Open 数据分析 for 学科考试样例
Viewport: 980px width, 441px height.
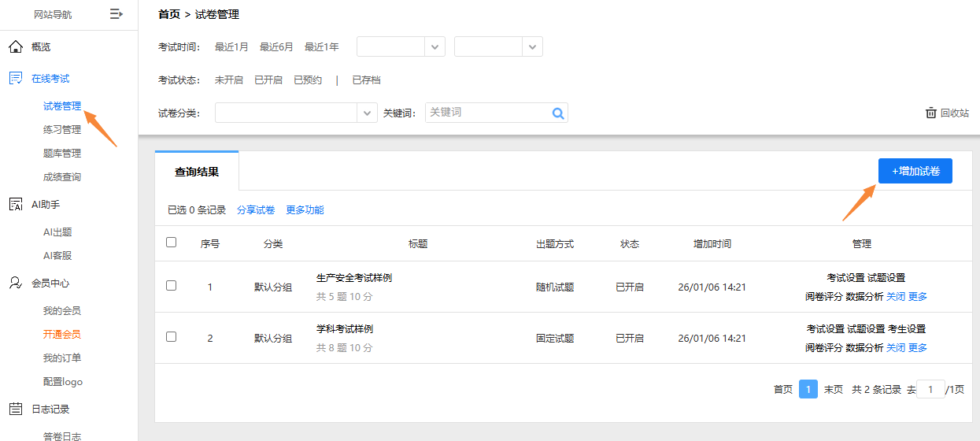tap(865, 348)
